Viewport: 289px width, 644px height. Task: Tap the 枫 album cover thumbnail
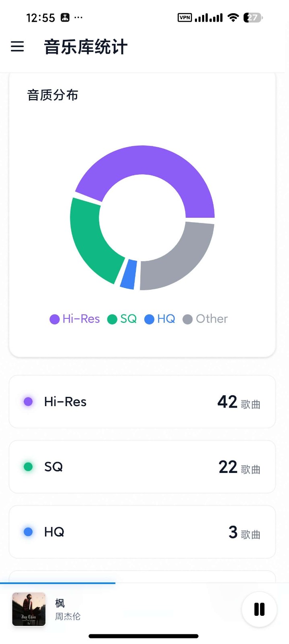[29, 609]
